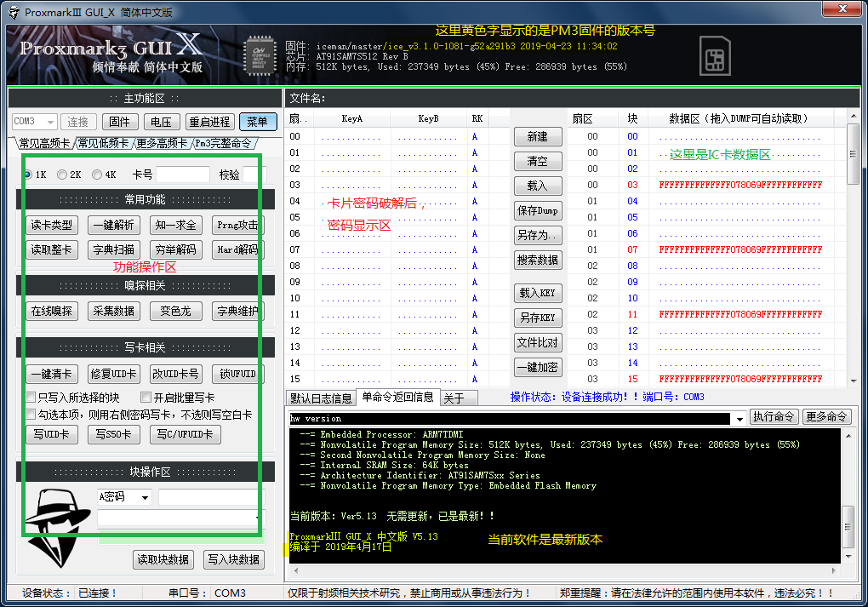This screenshot has width=868, height=607.
Task: Click 保存Dump button
Action: (x=538, y=210)
